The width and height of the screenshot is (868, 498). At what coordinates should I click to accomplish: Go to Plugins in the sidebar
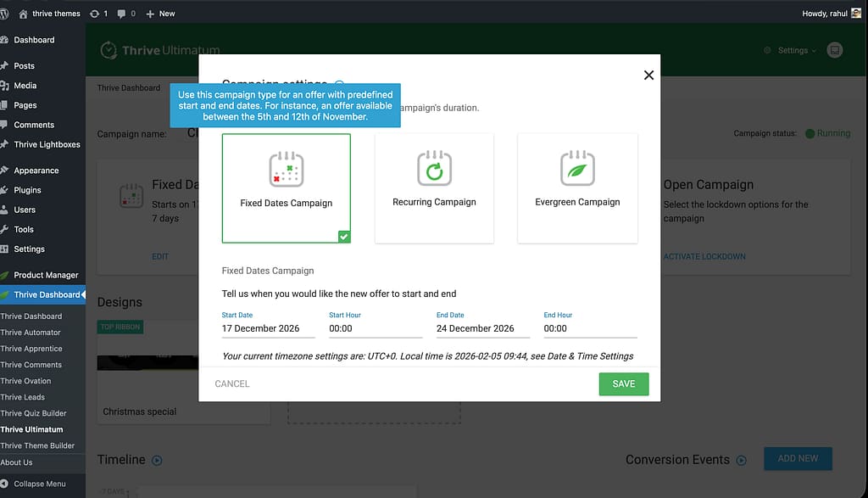pos(27,190)
